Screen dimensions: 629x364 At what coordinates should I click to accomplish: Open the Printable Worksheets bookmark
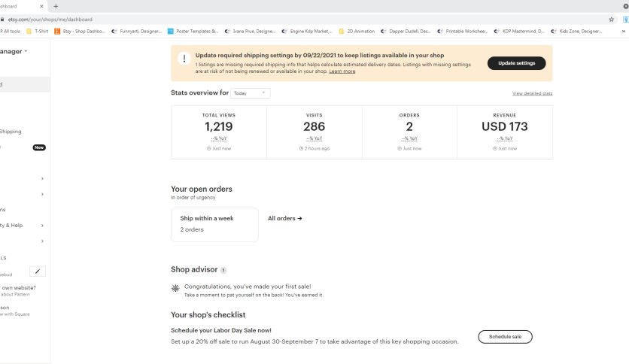[x=463, y=32]
